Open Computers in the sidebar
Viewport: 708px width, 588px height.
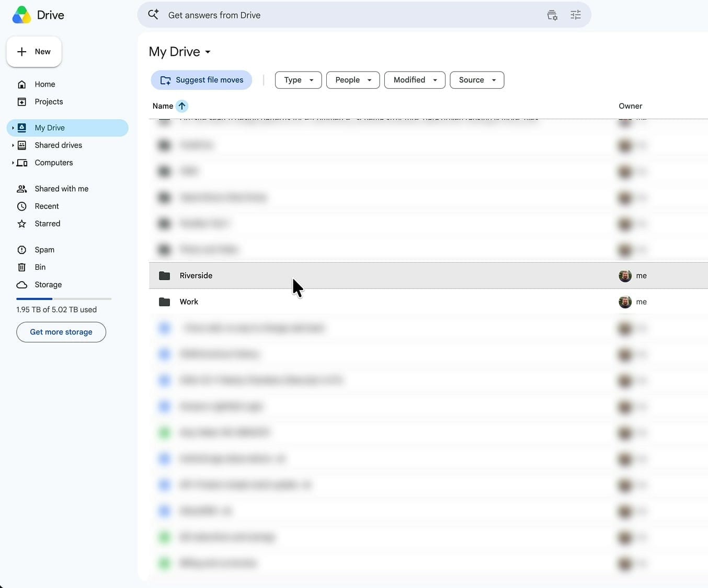pyautogui.click(x=54, y=163)
